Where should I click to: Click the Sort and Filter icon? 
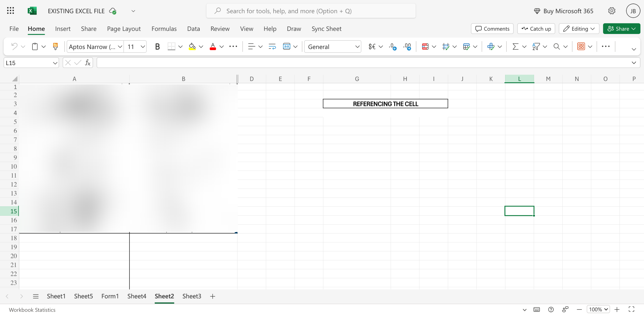536,47
